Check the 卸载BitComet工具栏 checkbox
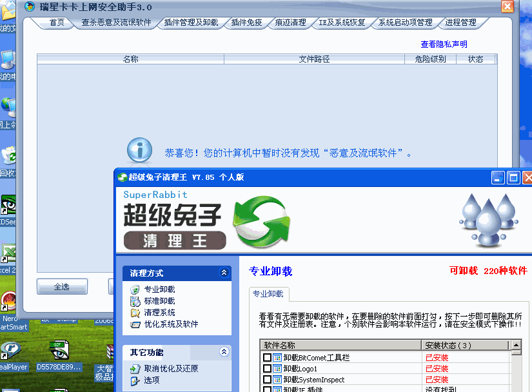Viewport: 532px width, 392px height. [x=267, y=358]
